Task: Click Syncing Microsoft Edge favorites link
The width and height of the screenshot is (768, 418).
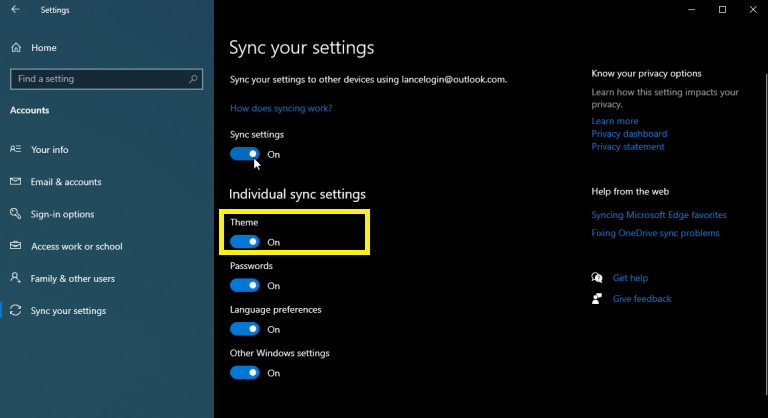Action: click(x=659, y=215)
